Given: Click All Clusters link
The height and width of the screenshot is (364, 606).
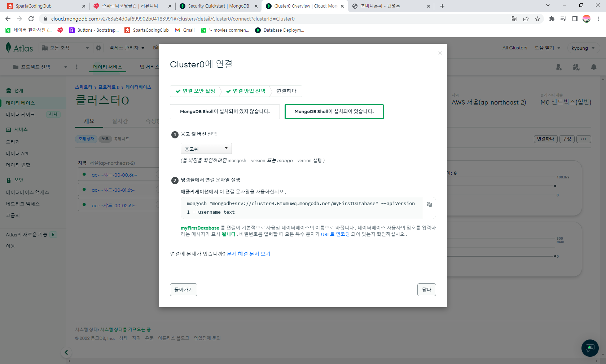Looking at the screenshot, I should click(515, 48).
